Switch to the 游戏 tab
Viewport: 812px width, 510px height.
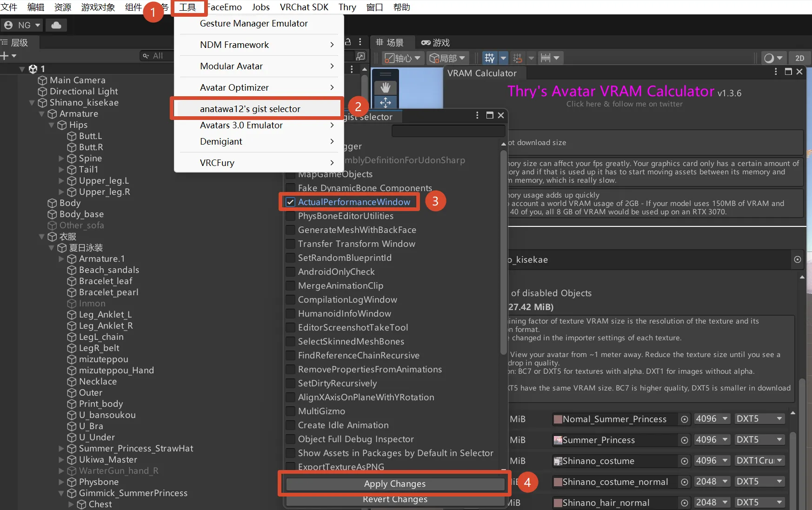436,43
